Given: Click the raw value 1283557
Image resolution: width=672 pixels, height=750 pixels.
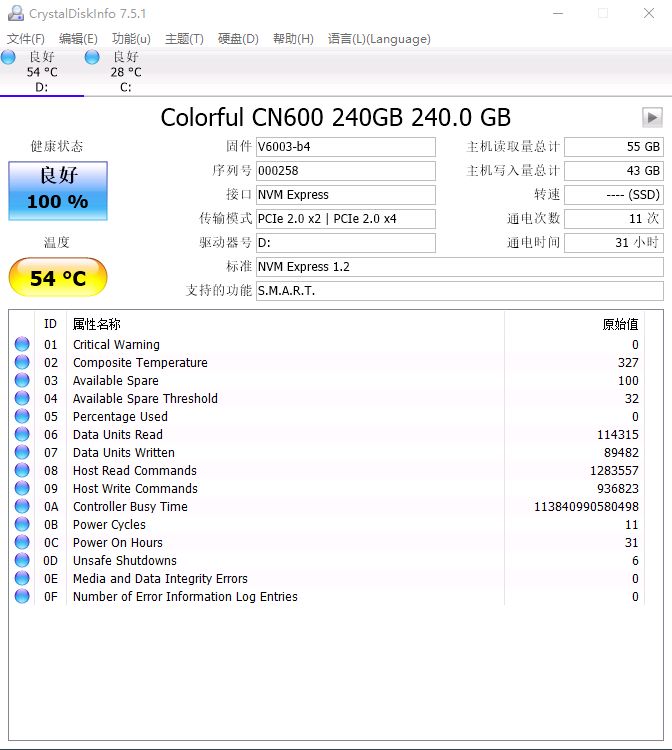Looking at the screenshot, I should pos(614,471).
